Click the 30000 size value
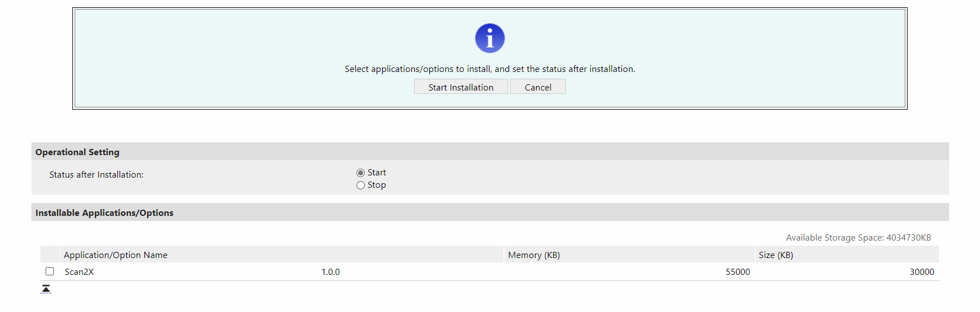980x312 pixels. 922,272
